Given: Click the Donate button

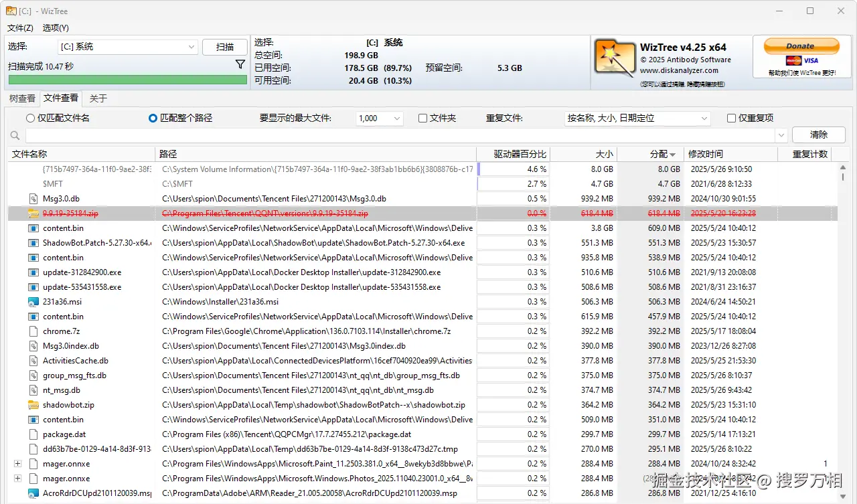Looking at the screenshot, I should click(801, 46).
